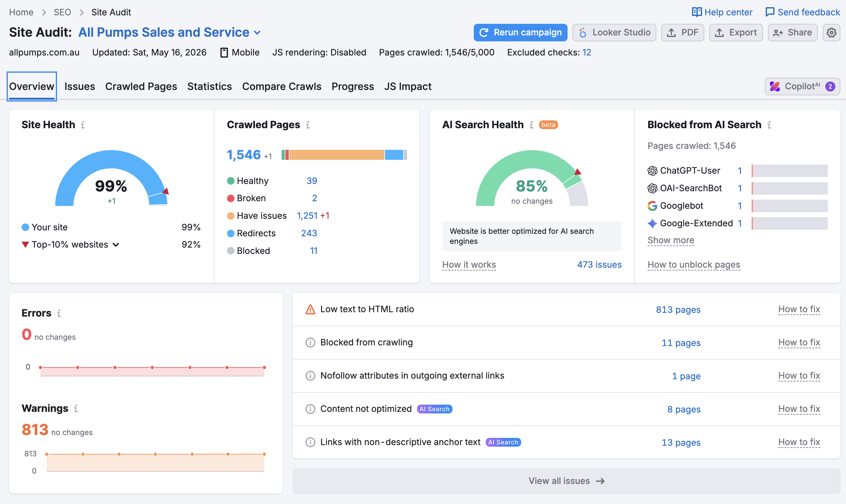Click Googlebot G logo icon

[652, 206]
